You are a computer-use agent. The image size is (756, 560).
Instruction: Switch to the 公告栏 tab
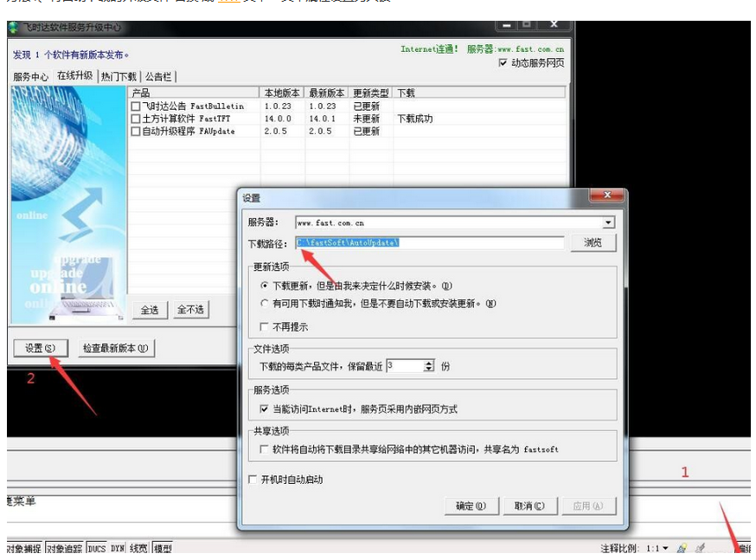158,77
